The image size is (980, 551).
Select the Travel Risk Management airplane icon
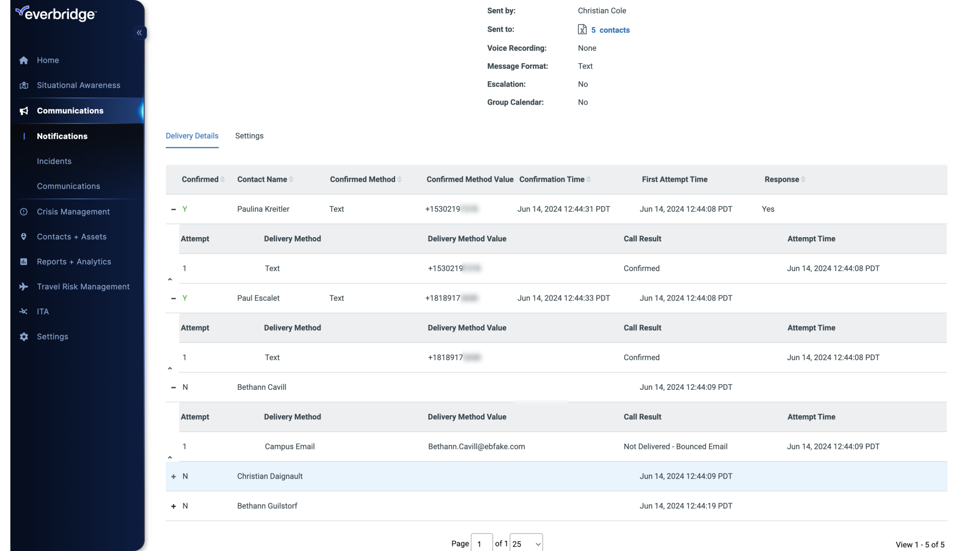(x=23, y=287)
